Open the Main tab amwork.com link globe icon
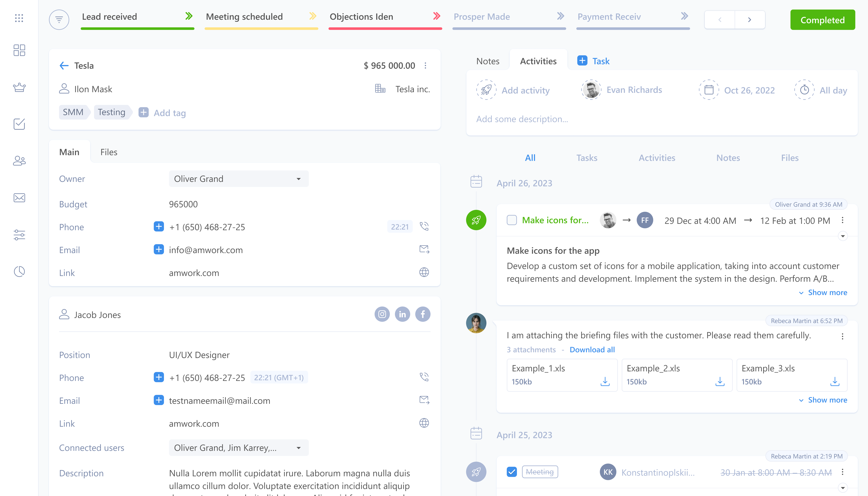Viewport: 868px width, 496px height. click(424, 272)
